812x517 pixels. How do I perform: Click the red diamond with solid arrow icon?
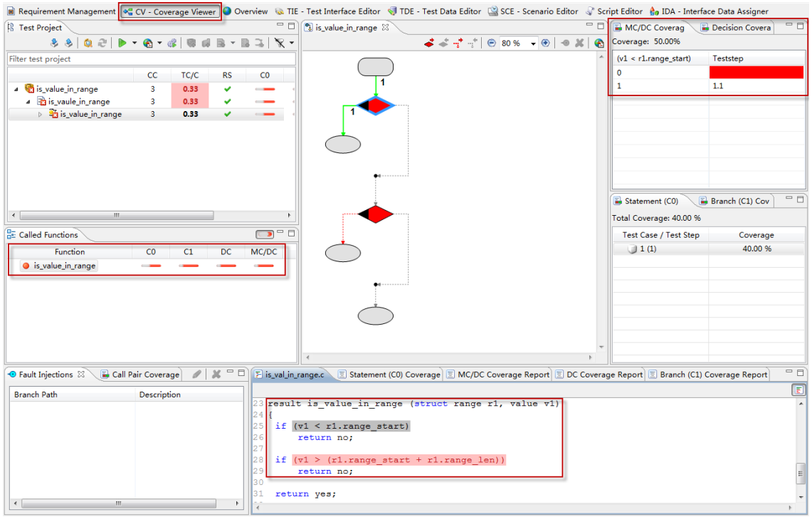point(429,43)
